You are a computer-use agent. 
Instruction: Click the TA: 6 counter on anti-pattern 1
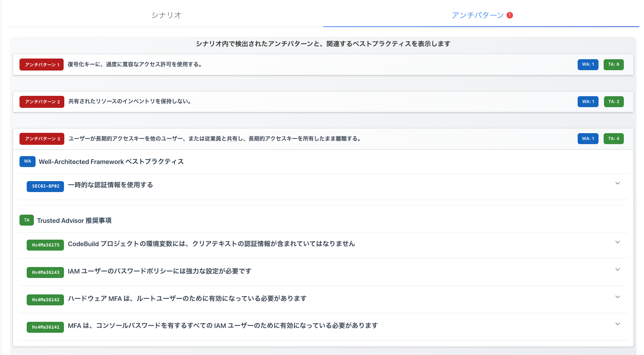point(614,64)
